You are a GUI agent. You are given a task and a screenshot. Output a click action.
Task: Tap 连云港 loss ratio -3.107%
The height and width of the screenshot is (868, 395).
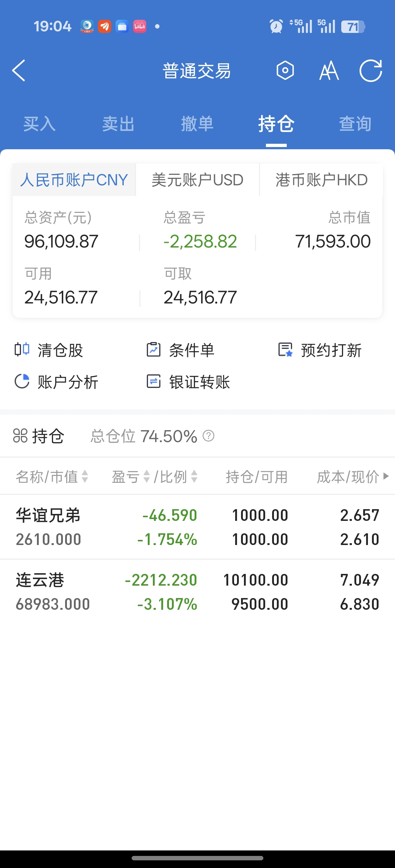click(167, 604)
